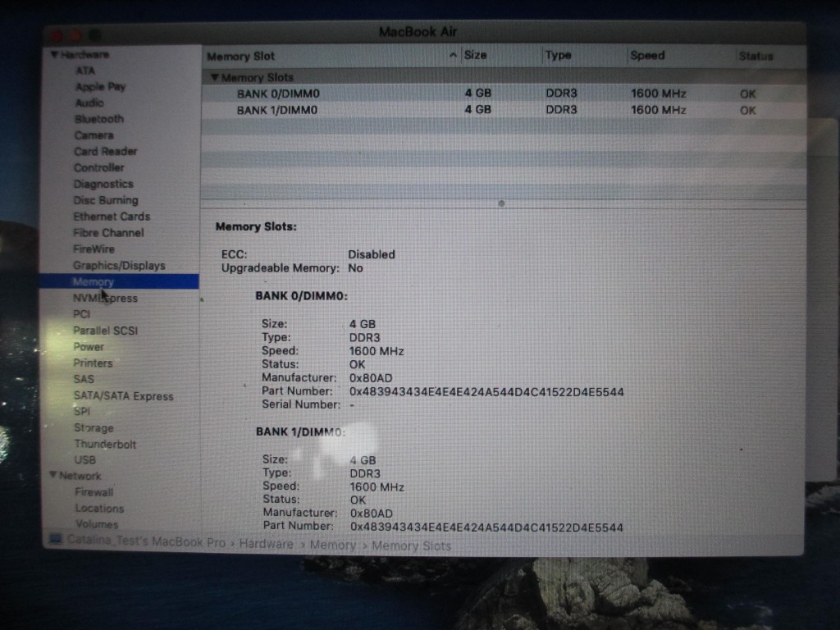Open Storage info
Image resolution: width=840 pixels, height=630 pixels.
tap(94, 428)
